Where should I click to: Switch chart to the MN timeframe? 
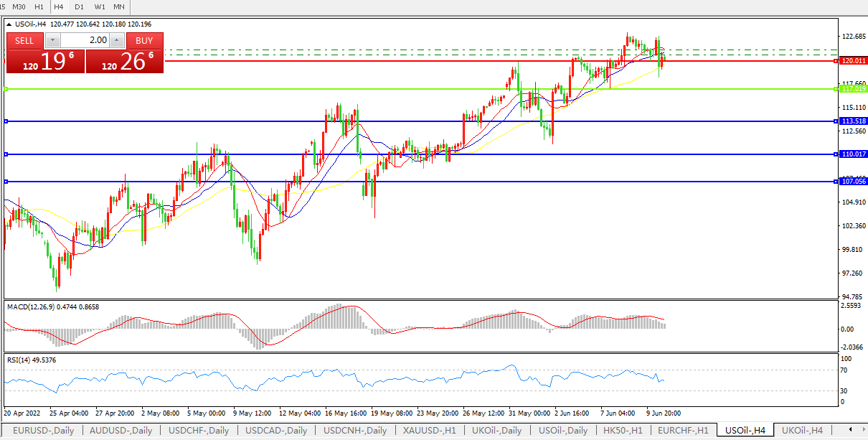point(120,6)
